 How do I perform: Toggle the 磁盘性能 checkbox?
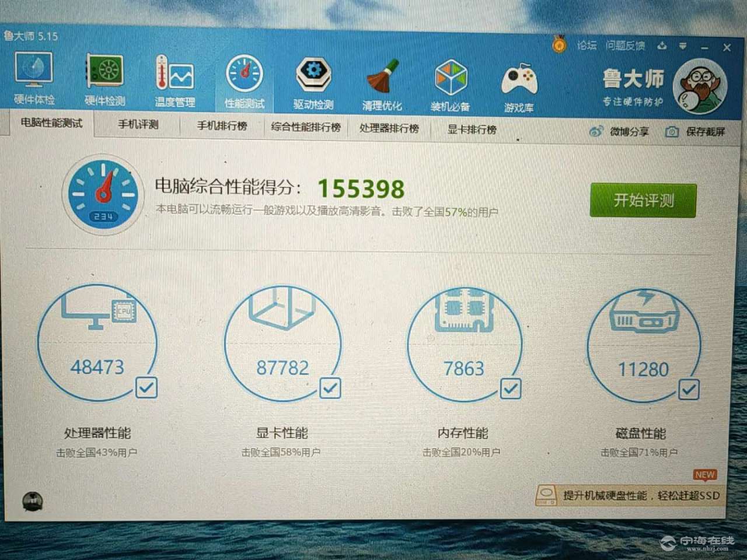(689, 390)
